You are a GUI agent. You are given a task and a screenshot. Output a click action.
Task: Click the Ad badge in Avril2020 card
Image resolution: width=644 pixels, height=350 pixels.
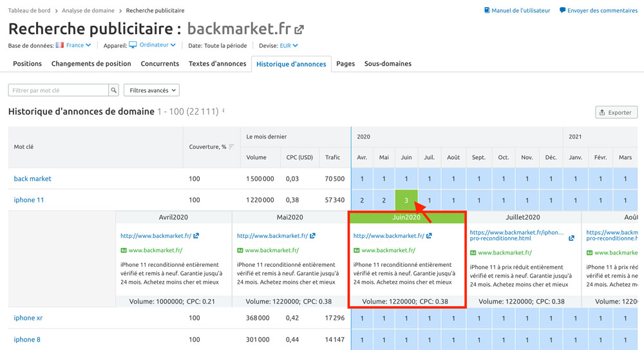pyautogui.click(x=123, y=250)
